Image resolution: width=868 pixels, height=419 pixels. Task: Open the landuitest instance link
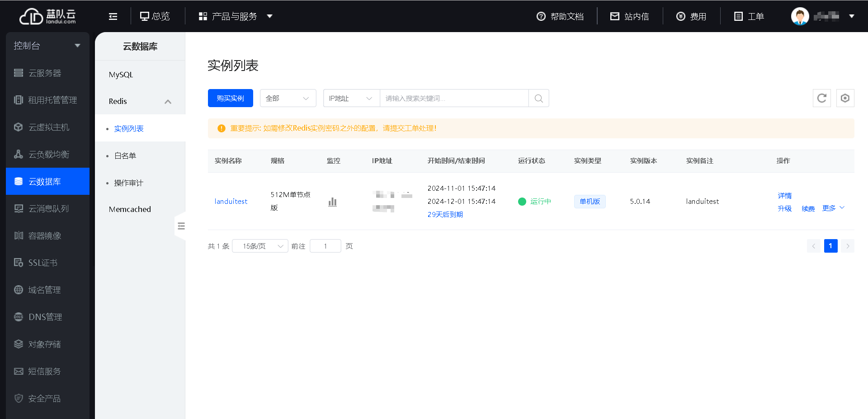231,201
